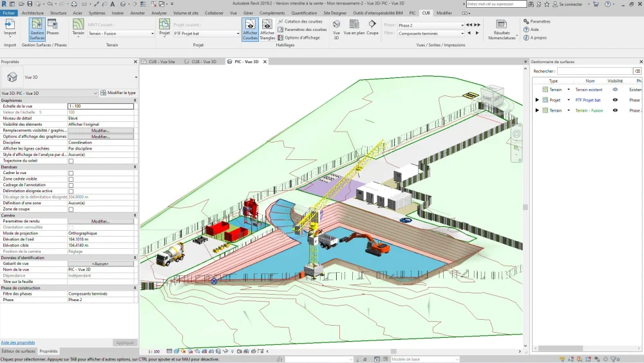
Task: Switch to the PIC ribbon tab
Action: tap(412, 13)
